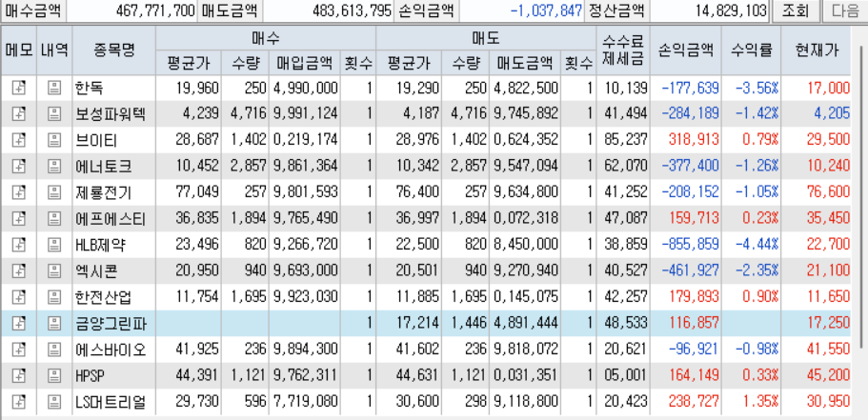Open the 내역 detail icon for 한전산업

coord(54,297)
